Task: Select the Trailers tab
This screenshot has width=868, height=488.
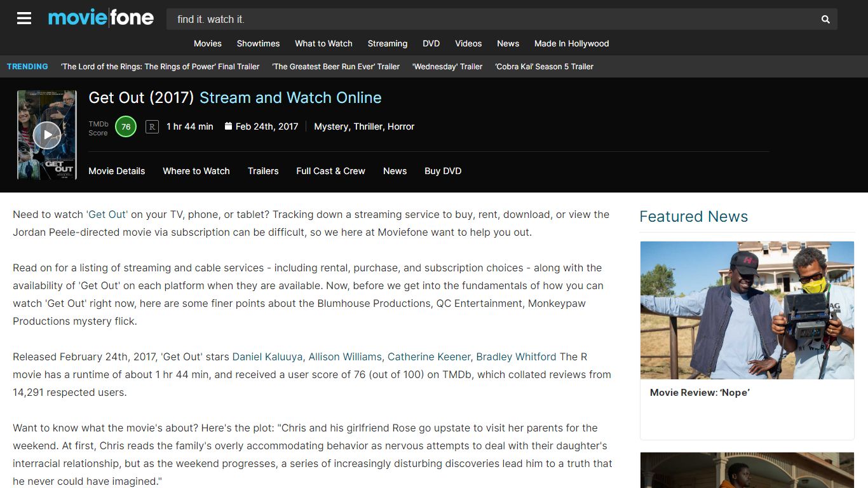Action: (263, 171)
